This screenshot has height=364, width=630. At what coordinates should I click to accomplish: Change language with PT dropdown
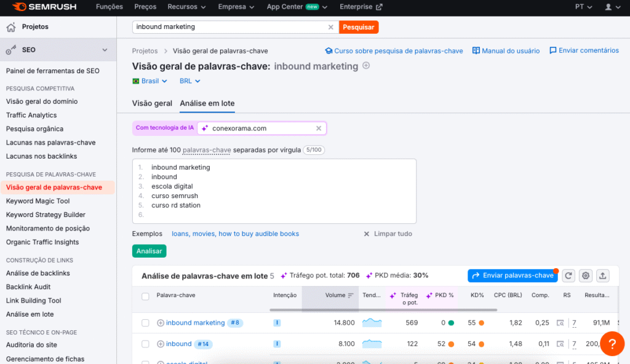point(583,7)
